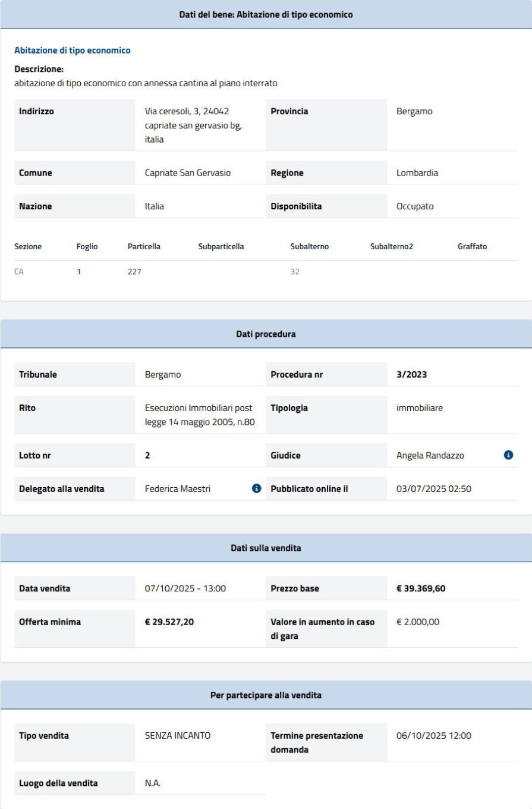
Task: Click deadline '06/10/2025 12:00'
Action: (434, 735)
